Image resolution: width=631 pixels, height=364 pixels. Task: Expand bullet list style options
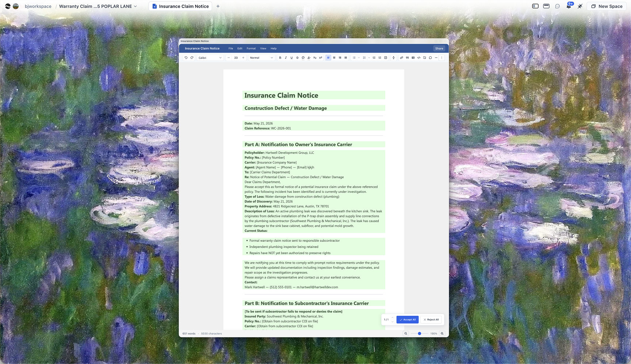coord(359,58)
